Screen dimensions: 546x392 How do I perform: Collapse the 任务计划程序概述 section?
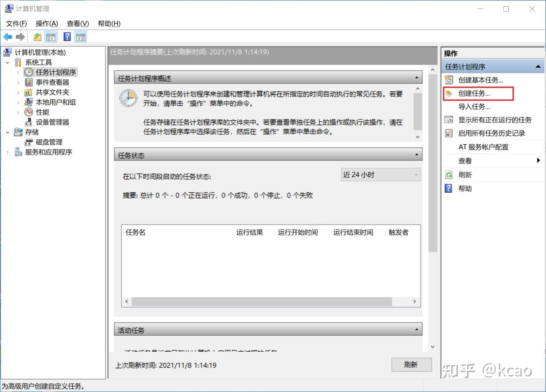(x=417, y=78)
